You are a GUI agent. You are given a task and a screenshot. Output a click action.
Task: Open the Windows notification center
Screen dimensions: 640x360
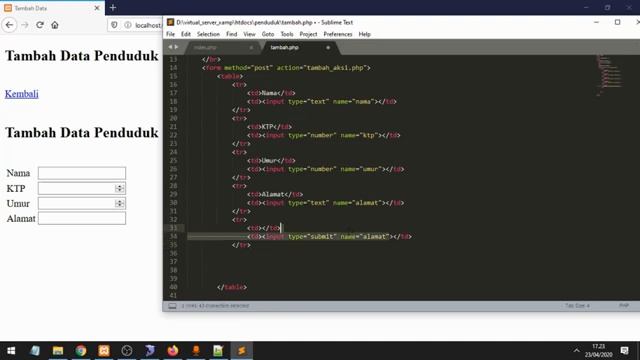tap(624, 351)
